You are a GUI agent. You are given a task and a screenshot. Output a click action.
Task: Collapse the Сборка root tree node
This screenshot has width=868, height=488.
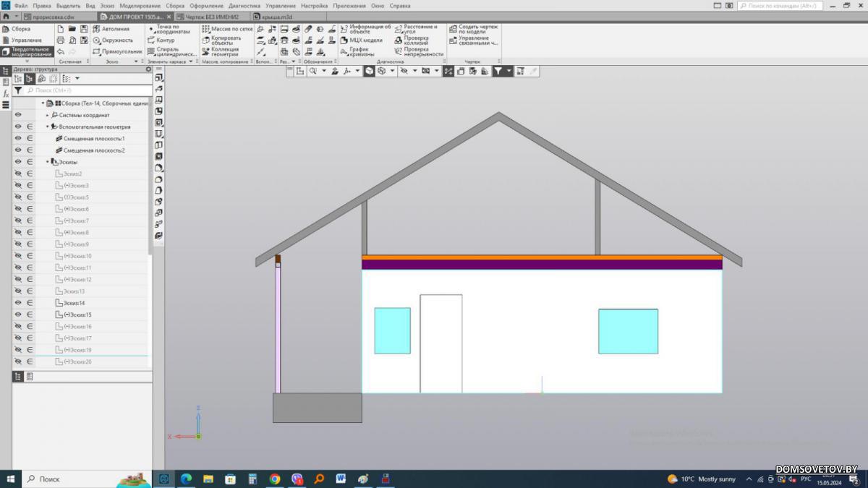[x=43, y=103]
